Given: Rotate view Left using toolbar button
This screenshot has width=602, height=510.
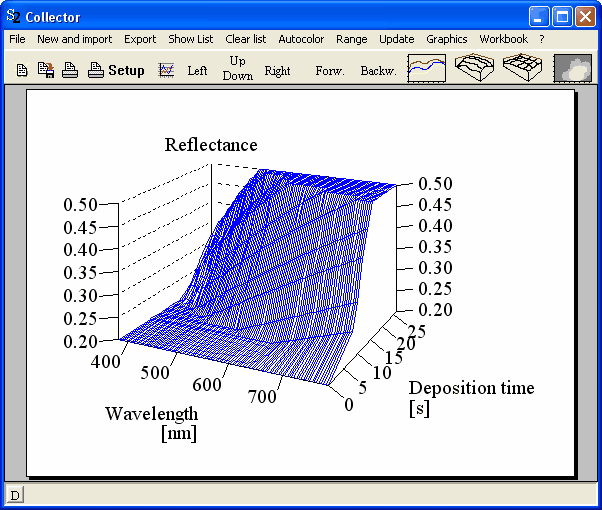Looking at the screenshot, I should point(197,71).
